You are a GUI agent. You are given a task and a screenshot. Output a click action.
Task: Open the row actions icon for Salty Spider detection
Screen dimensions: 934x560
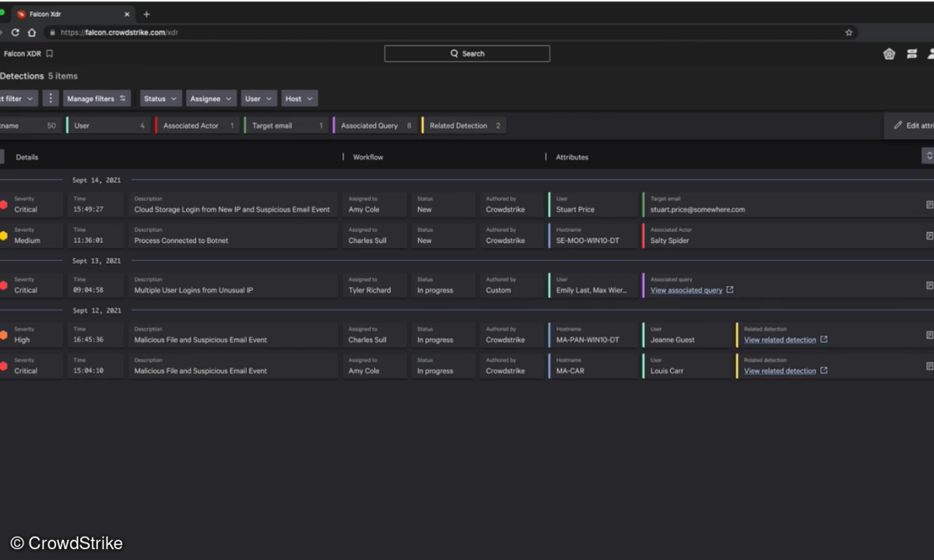point(929,236)
